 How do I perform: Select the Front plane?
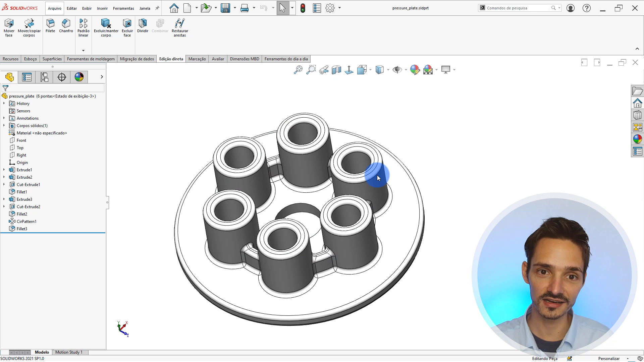(21, 140)
